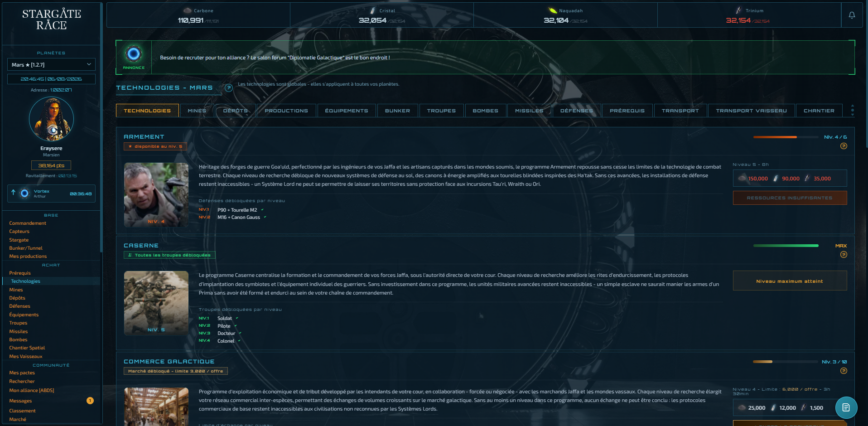The height and width of the screenshot is (426, 868).
Task: Open the Missiles tab
Action: pyautogui.click(x=529, y=111)
